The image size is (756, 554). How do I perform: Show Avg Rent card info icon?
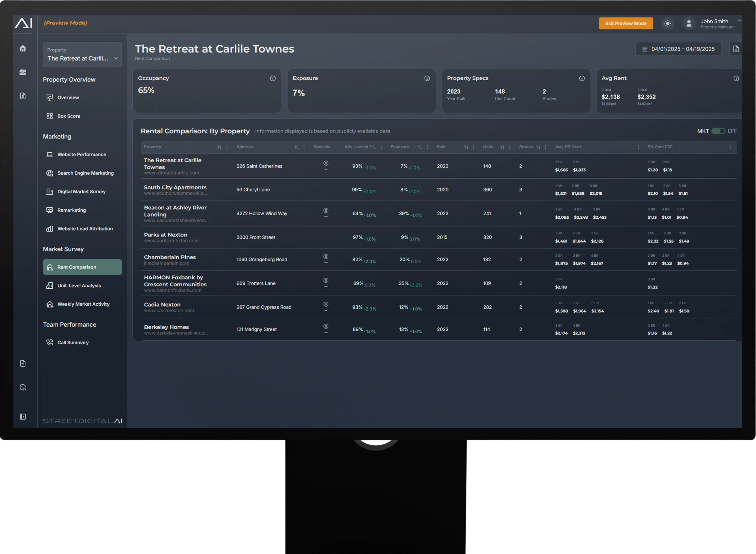(736, 78)
